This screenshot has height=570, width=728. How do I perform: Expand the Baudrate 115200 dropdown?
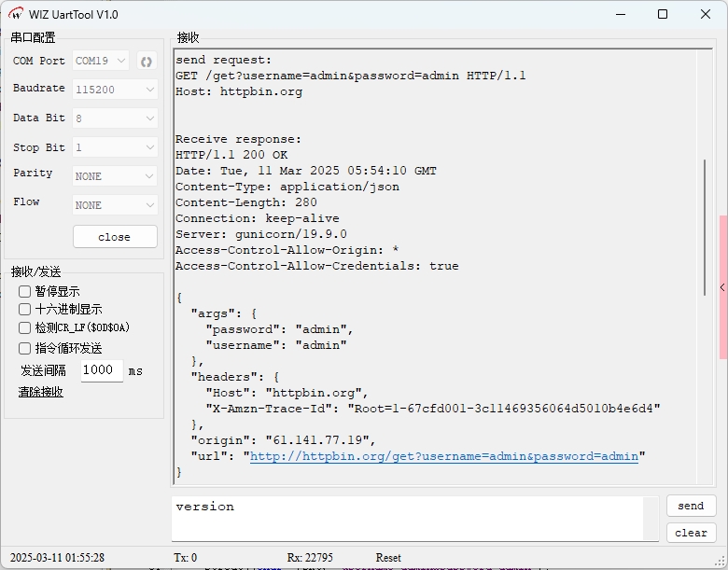(115, 90)
